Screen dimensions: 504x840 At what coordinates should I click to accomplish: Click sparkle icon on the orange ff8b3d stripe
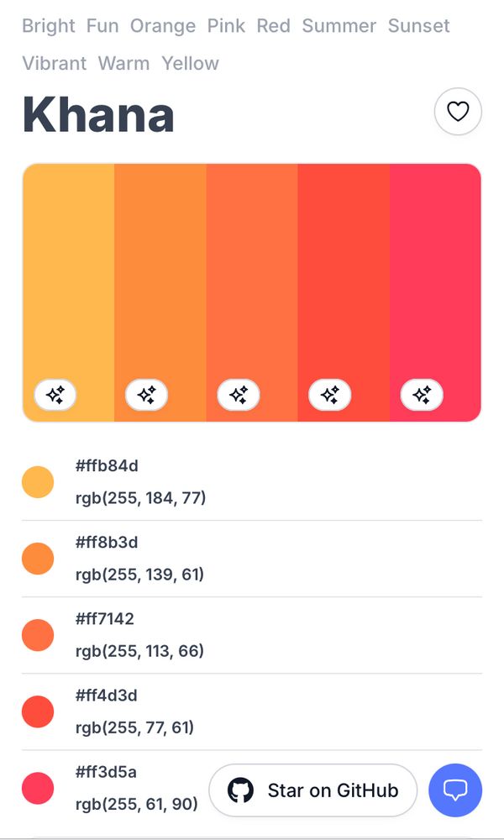(147, 395)
